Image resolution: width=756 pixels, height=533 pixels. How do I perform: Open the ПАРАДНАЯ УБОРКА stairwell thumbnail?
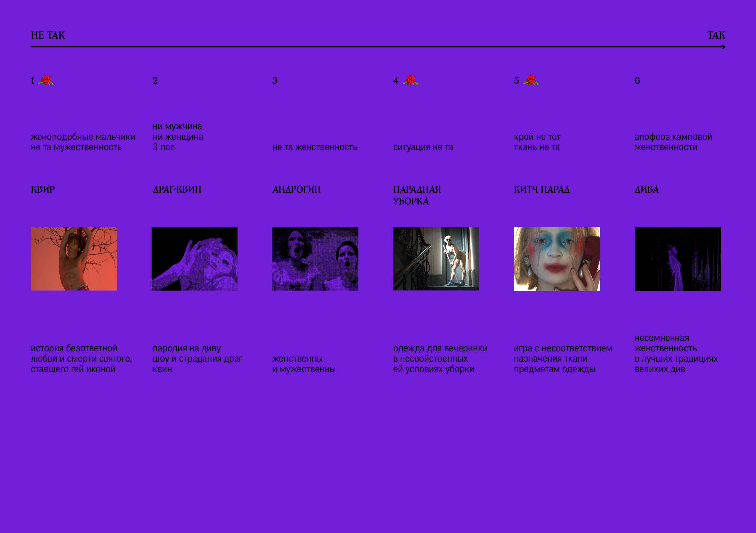coord(436,259)
